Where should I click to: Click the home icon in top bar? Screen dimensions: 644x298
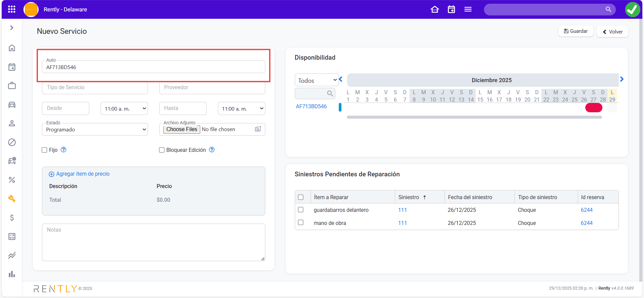(x=435, y=9)
